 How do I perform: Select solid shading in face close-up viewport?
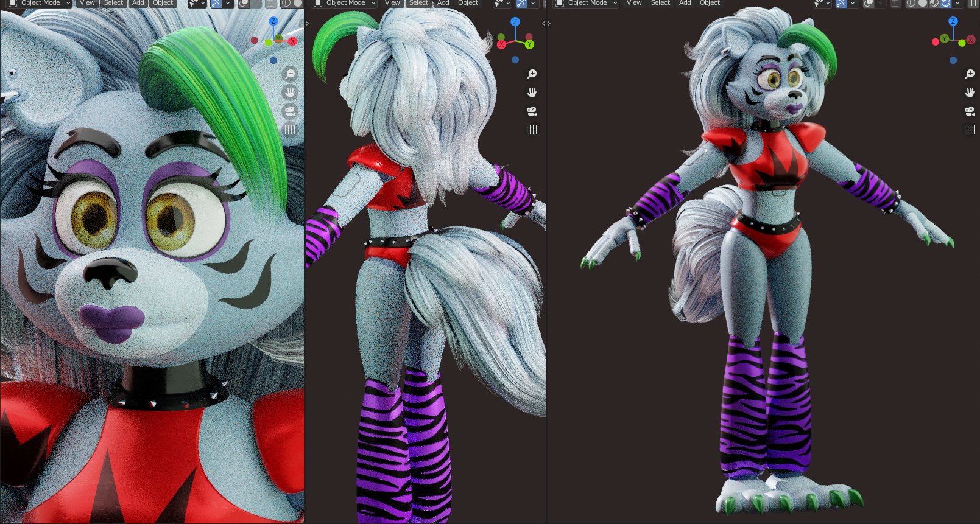[x=298, y=3]
